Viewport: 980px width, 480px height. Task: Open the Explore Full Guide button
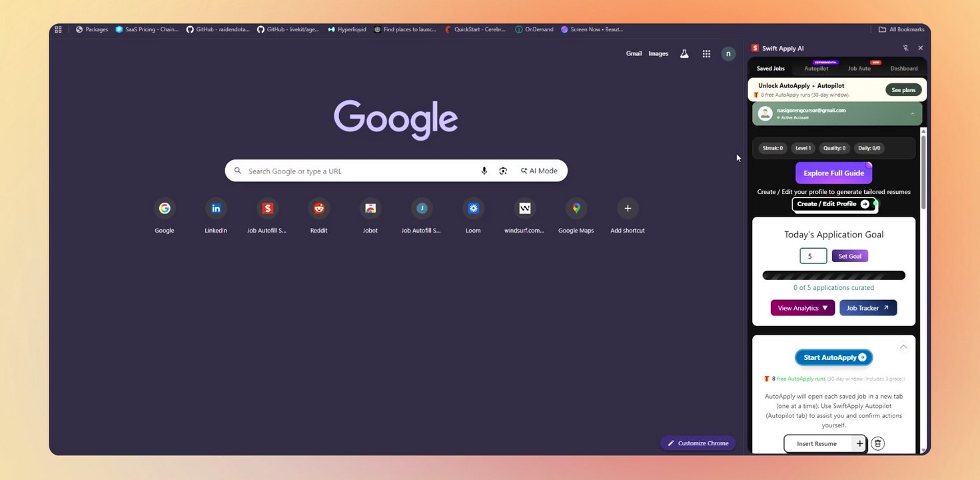tap(833, 173)
